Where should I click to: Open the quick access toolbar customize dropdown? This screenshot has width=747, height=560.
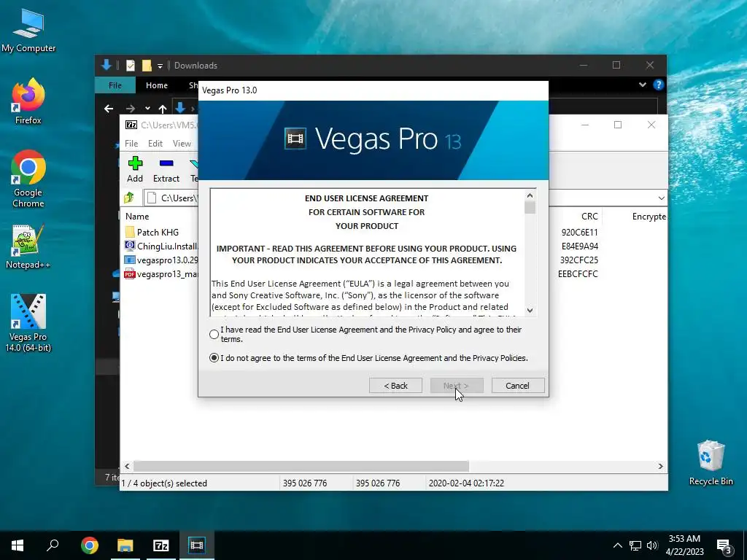pyautogui.click(x=160, y=66)
